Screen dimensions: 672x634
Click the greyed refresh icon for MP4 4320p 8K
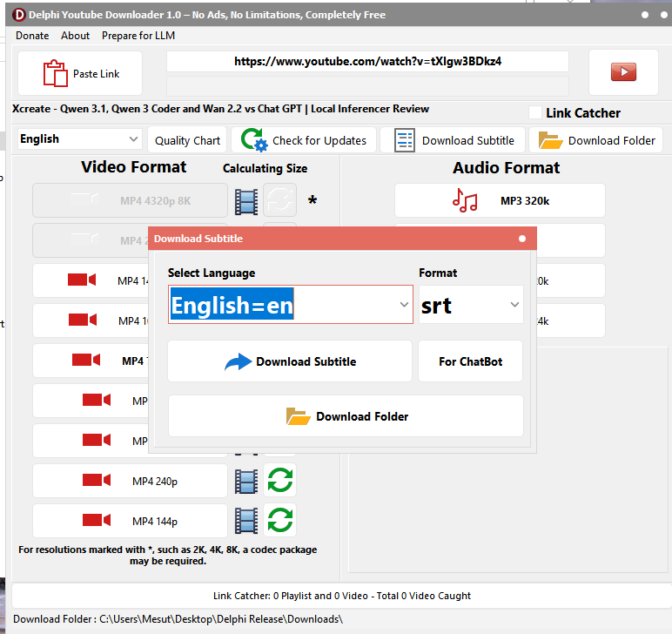click(x=280, y=200)
